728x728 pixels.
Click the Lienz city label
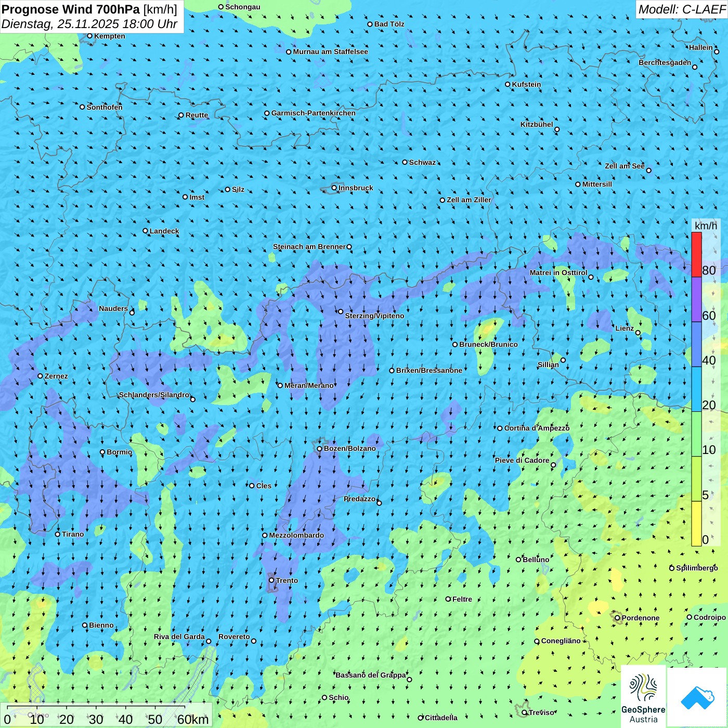pos(625,328)
